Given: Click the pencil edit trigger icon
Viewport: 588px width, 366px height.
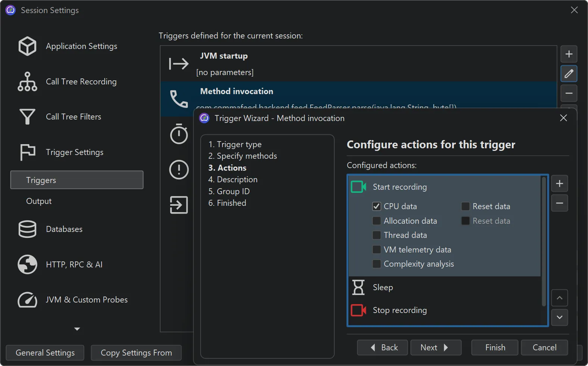Looking at the screenshot, I should [x=569, y=74].
